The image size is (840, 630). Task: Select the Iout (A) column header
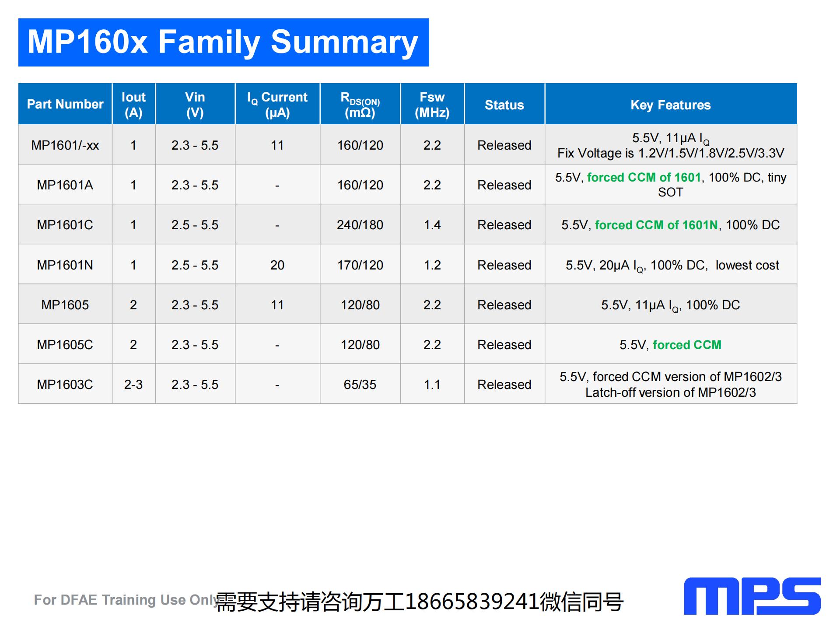click(x=133, y=104)
